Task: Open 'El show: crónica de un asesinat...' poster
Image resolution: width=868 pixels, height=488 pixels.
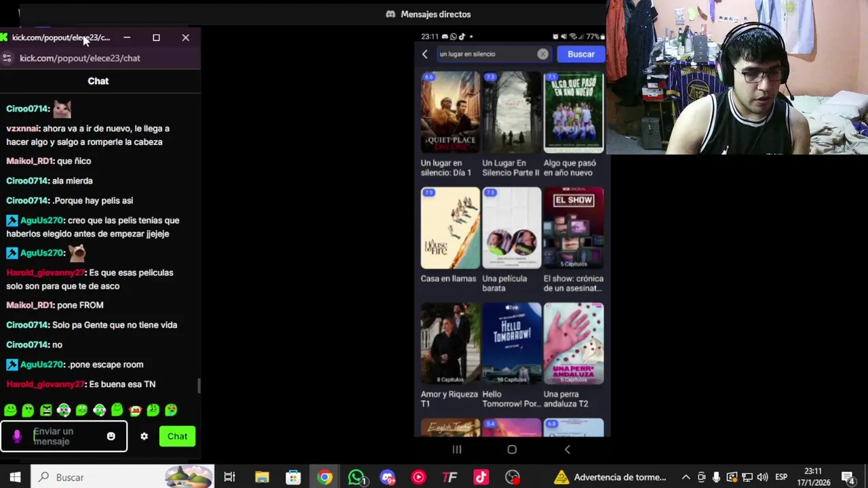Action: click(x=573, y=228)
